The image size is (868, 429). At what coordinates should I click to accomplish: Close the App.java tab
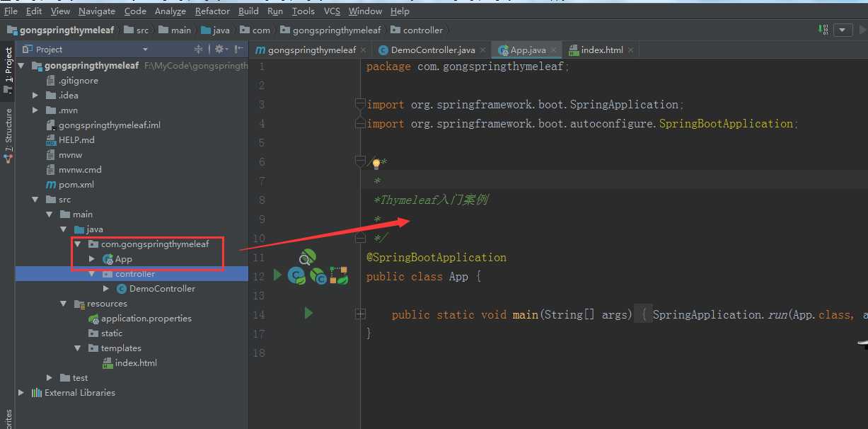[553, 50]
